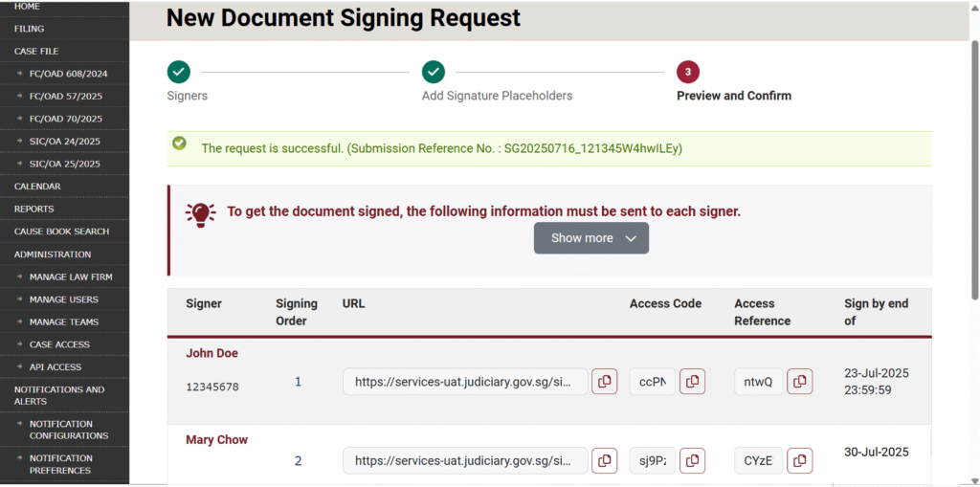Click the lightbulb tip icon

[x=200, y=212]
